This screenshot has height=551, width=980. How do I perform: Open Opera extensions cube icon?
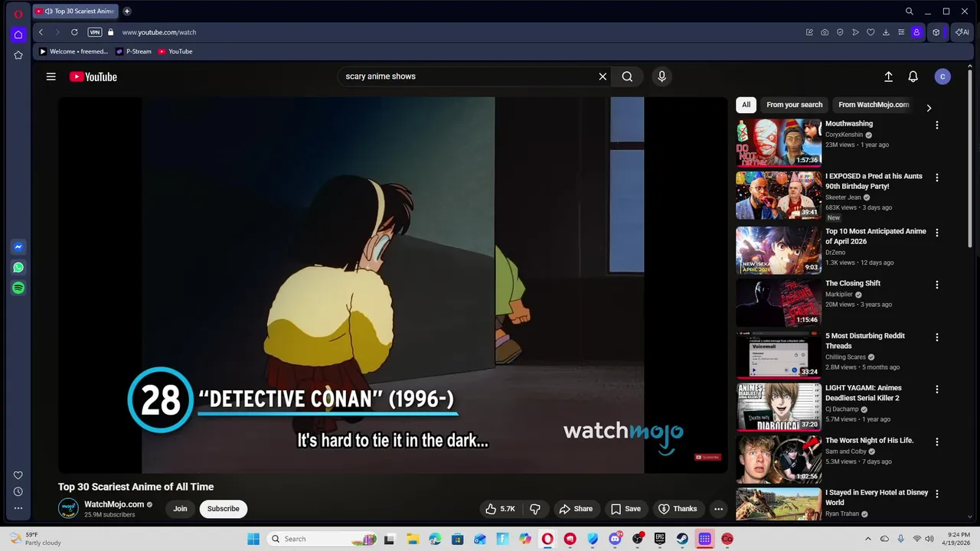point(936,32)
